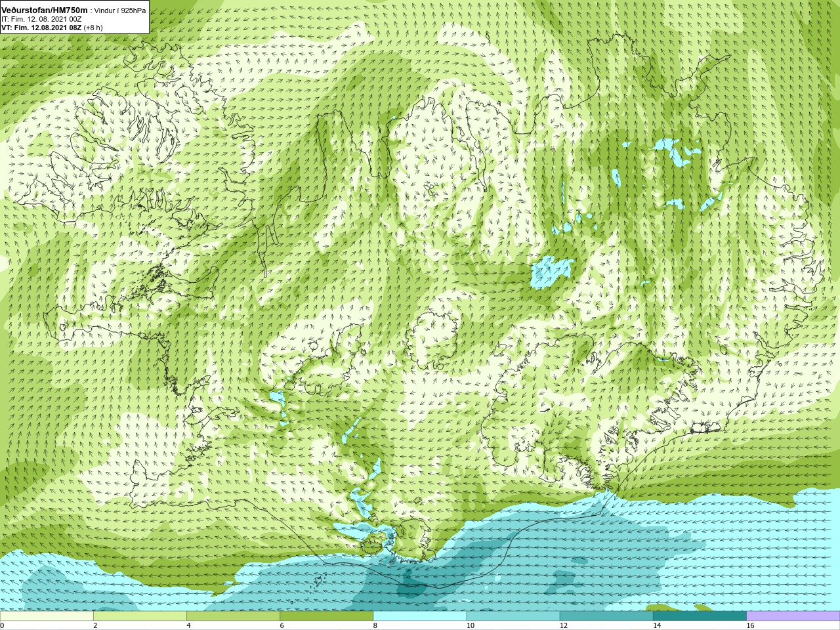
Task: Click the legend value '10'
Action: [x=471, y=625]
